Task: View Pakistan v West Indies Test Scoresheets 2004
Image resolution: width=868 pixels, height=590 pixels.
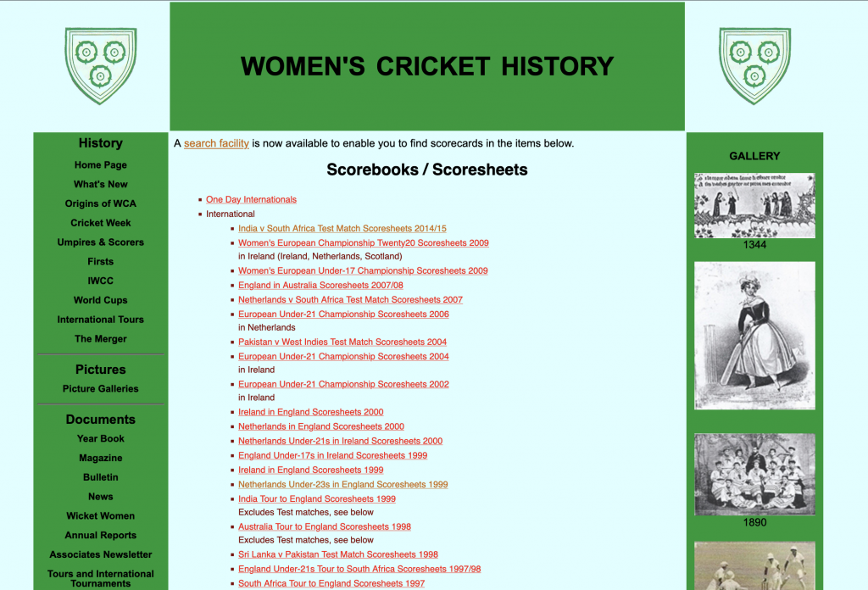Action: coord(342,342)
